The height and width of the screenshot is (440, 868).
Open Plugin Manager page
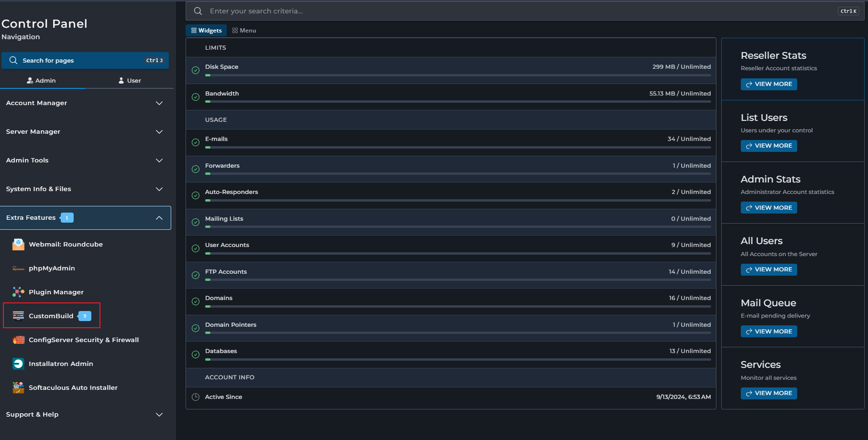coord(56,292)
